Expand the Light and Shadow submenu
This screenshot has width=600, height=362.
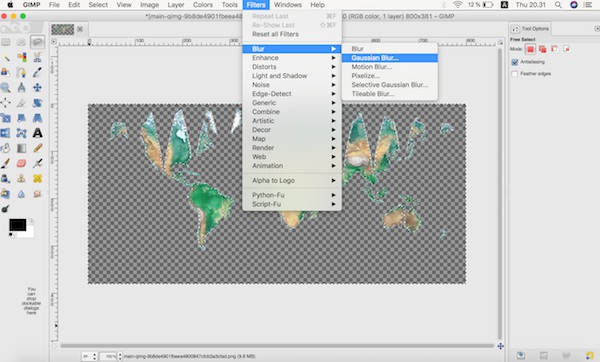coord(292,76)
